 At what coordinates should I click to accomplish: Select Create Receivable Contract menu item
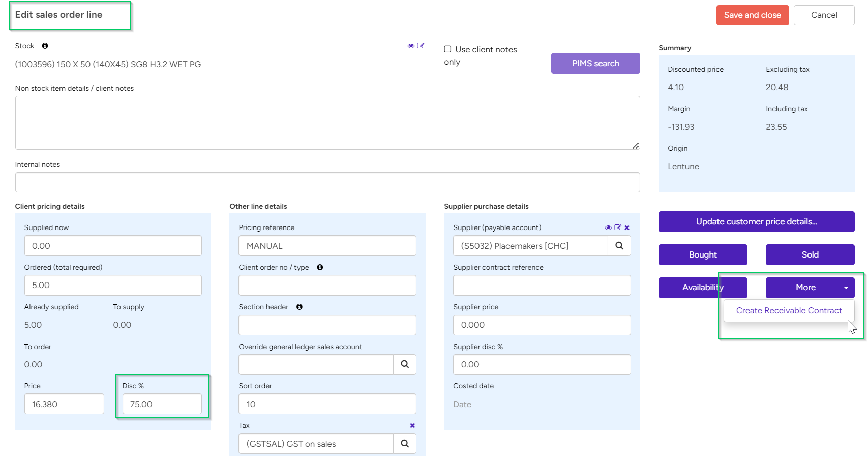pyautogui.click(x=789, y=310)
